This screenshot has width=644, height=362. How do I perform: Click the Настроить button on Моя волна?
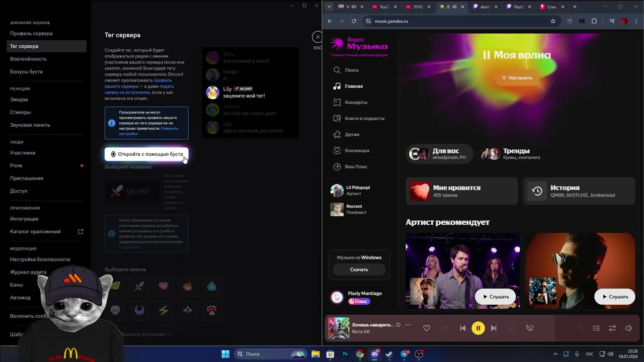(x=517, y=78)
